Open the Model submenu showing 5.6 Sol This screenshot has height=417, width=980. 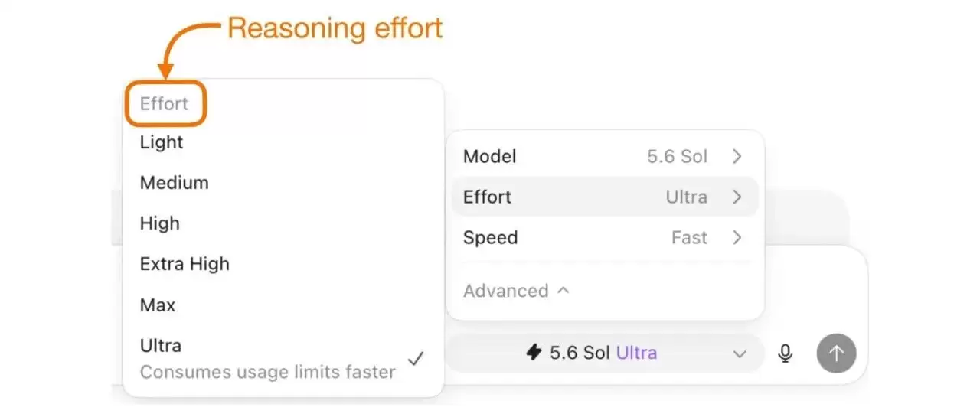click(x=605, y=157)
